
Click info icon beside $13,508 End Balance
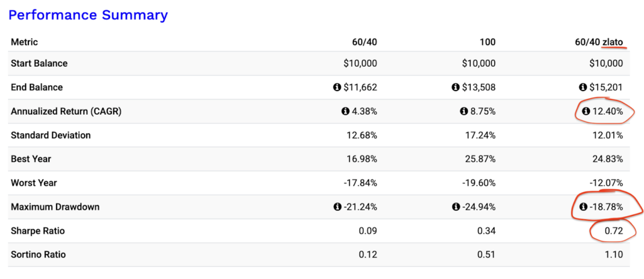(456, 88)
